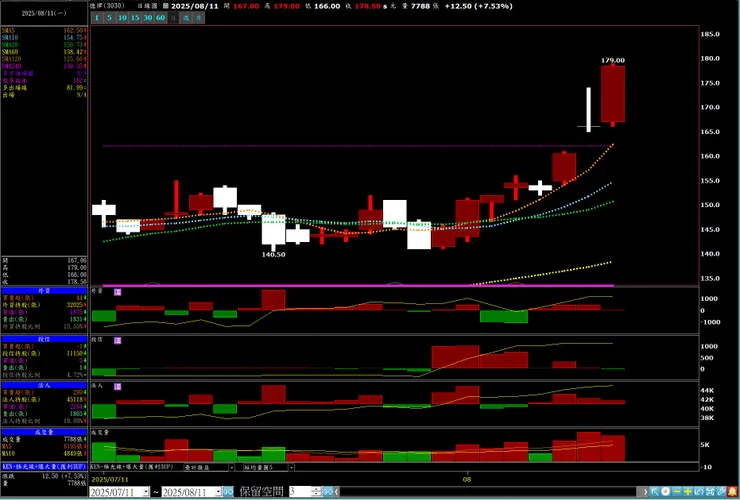Select the 1-minute timeframe button
740x500 pixels.
click(x=97, y=18)
